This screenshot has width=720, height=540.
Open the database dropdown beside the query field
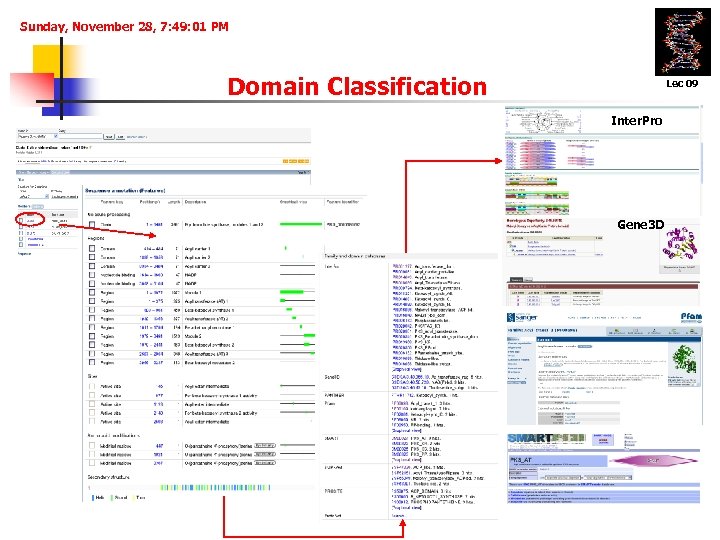pyautogui.click(x=38, y=136)
